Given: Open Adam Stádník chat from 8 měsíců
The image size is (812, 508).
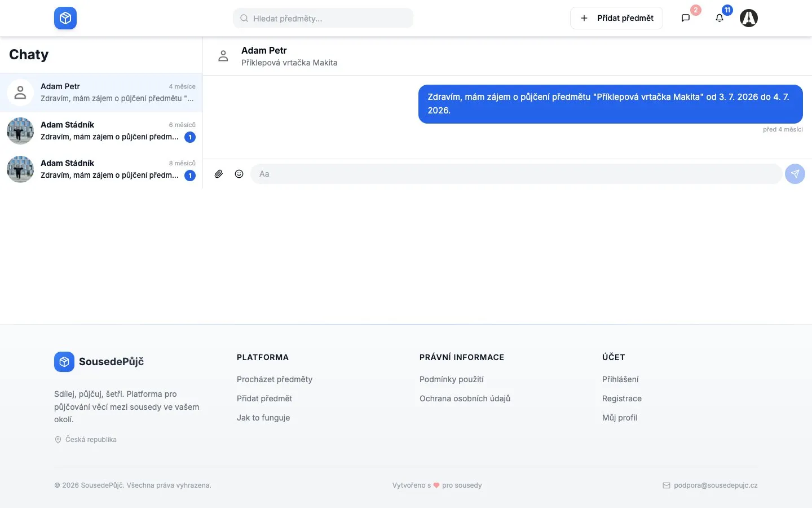Looking at the screenshot, I should 101,169.
